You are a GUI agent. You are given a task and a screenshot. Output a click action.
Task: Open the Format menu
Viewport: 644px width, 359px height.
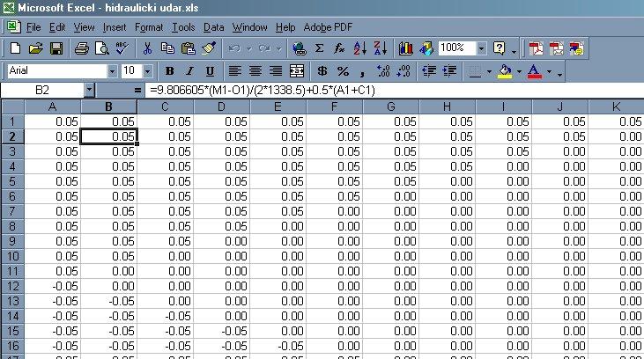pos(149,27)
